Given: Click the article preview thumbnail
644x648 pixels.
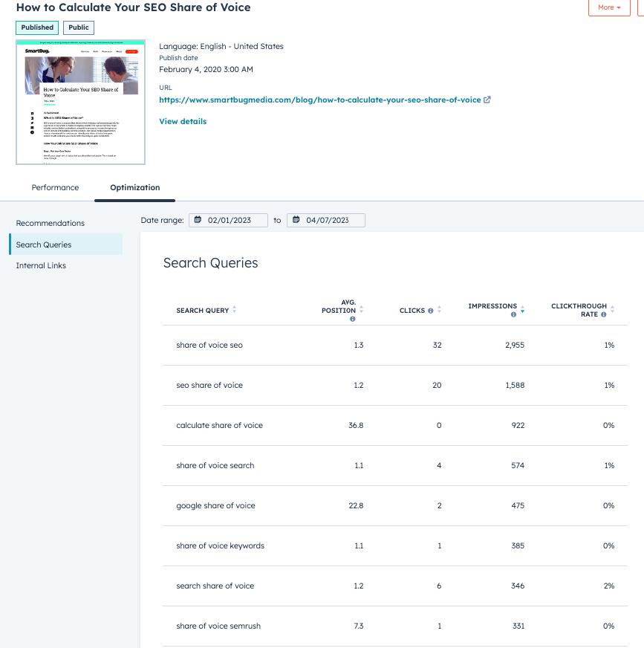Looking at the screenshot, I should tap(80, 102).
